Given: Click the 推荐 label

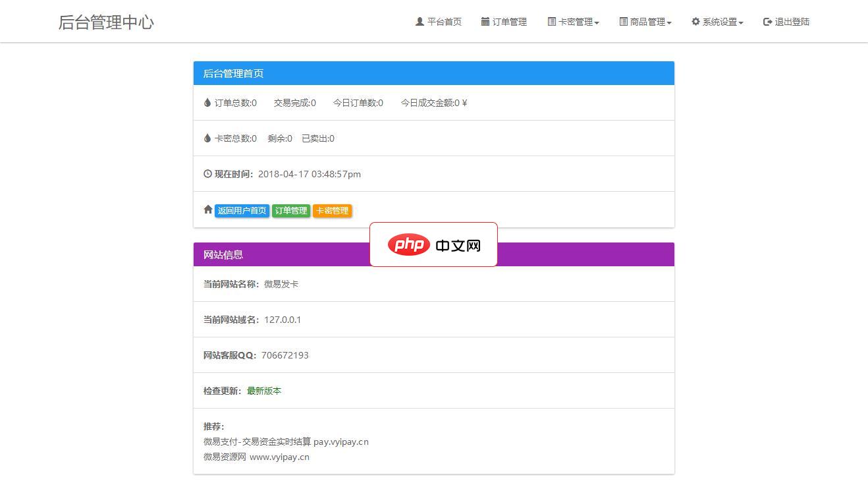Looking at the screenshot, I should click(x=214, y=426).
